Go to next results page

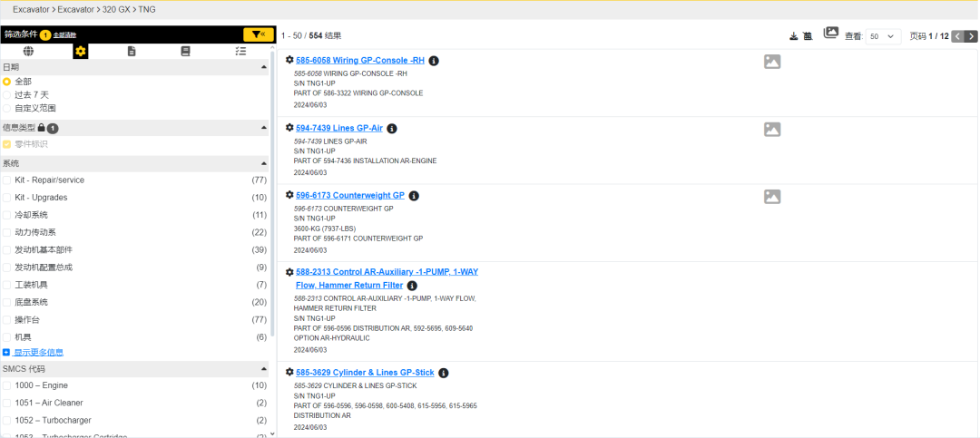[969, 36]
